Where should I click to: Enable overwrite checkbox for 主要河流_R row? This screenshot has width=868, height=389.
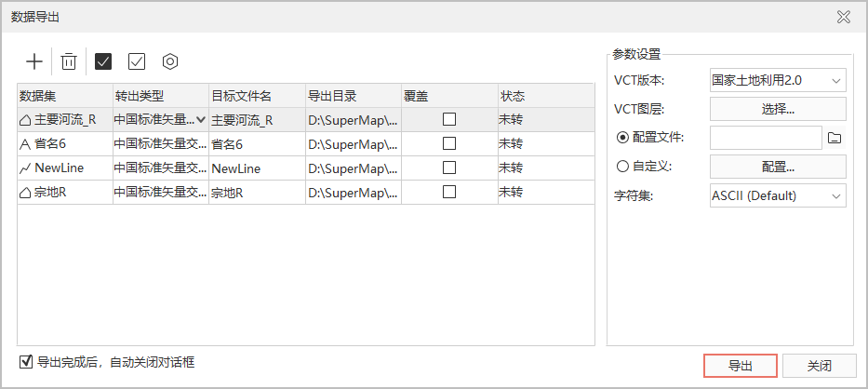click(449, 119)
